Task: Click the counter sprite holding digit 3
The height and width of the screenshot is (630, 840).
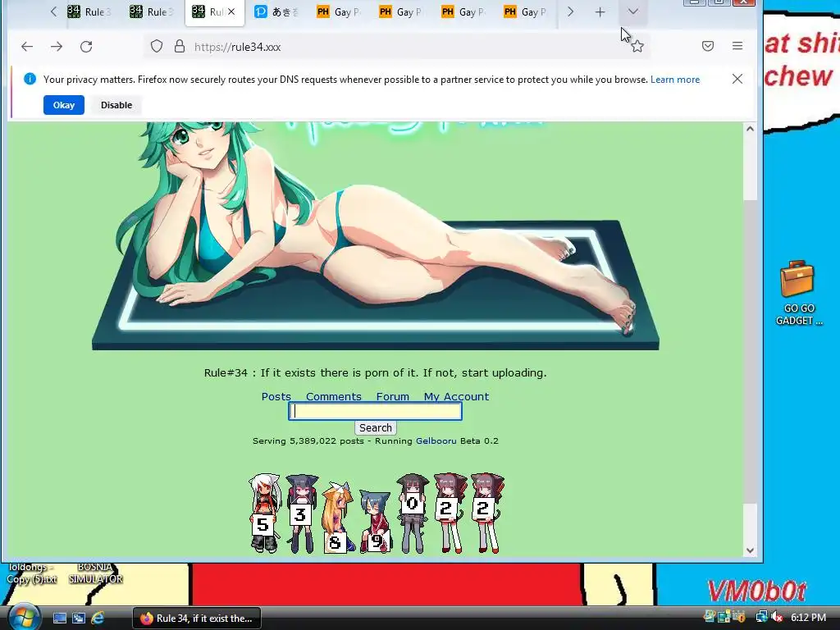Action: [x=301, y=514]
